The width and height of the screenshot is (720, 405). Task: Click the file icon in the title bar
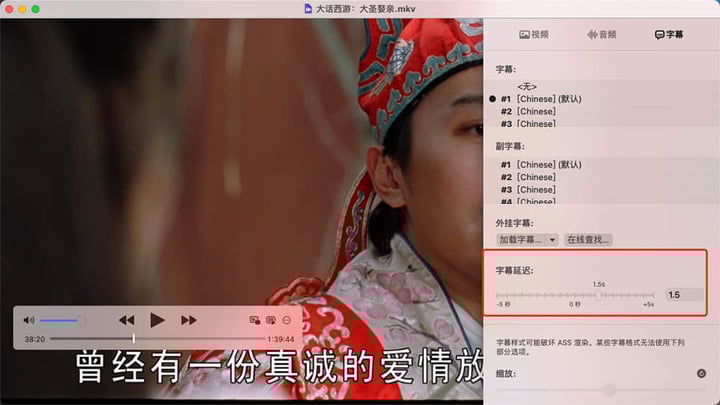(308, 8)
